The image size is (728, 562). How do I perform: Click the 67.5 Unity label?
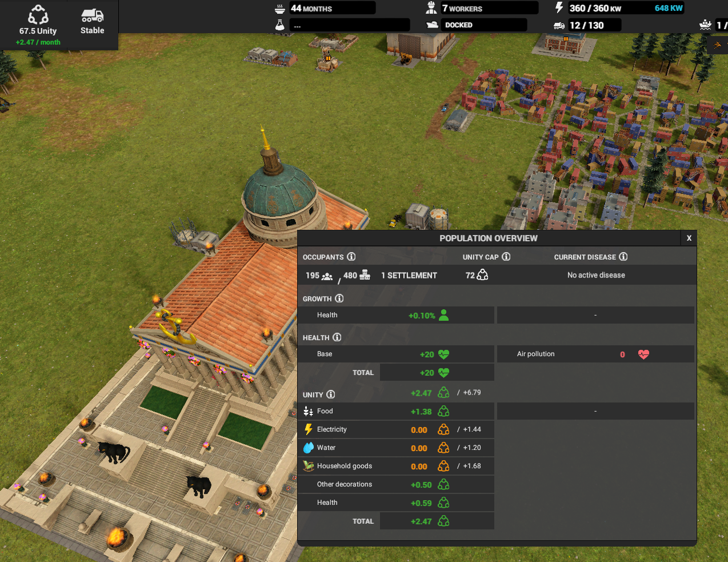point(38,31)
